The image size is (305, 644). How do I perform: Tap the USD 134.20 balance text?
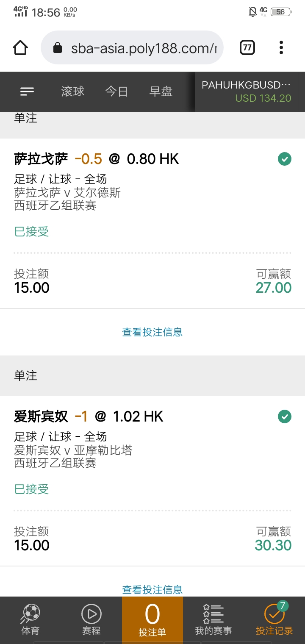point(263,98)
